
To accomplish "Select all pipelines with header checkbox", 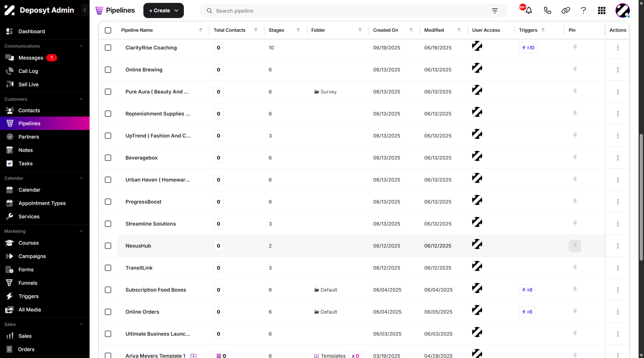I will pos(108,30).
